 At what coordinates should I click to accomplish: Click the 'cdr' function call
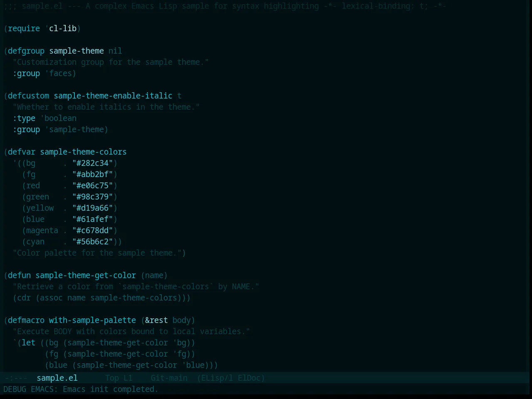coord(24,298)
